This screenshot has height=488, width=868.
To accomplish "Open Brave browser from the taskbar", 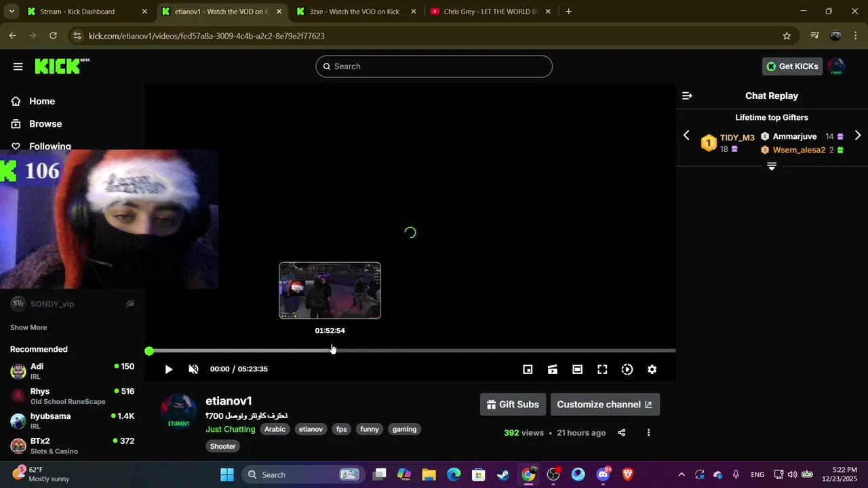I will tap(628, 474).
